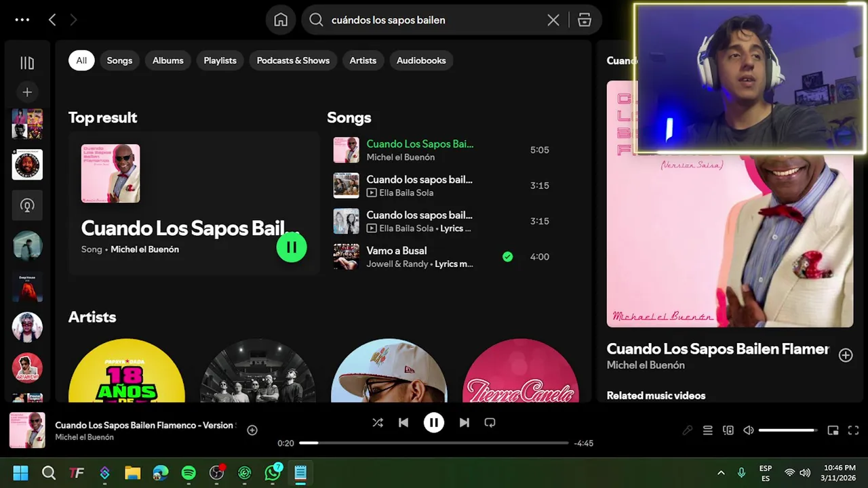
Task: Open Windows Start menu
Action: (x=20, y=472)
